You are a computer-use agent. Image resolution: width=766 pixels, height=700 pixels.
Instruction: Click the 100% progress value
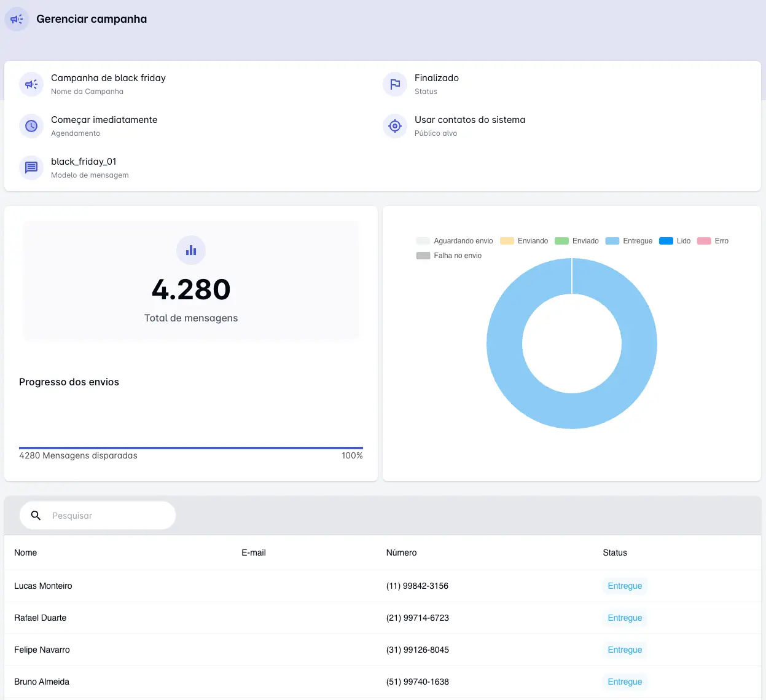(352, 455)
